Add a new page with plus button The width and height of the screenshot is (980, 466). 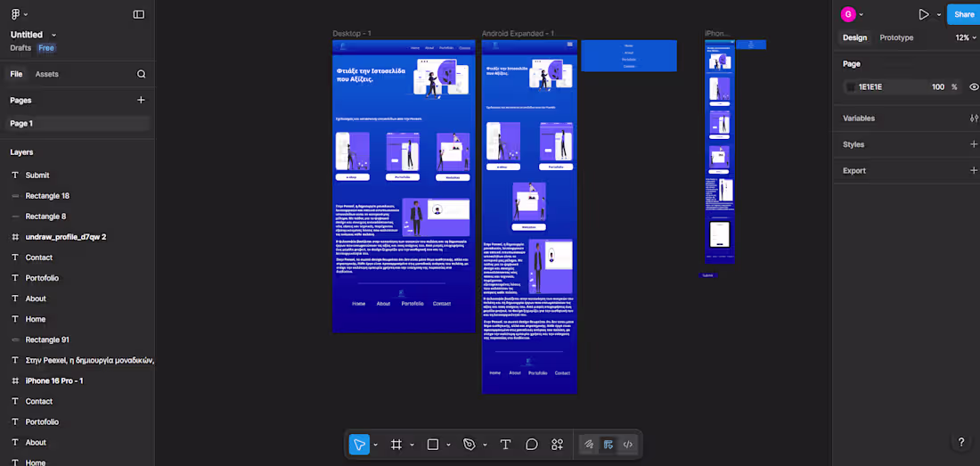point(141,101)
